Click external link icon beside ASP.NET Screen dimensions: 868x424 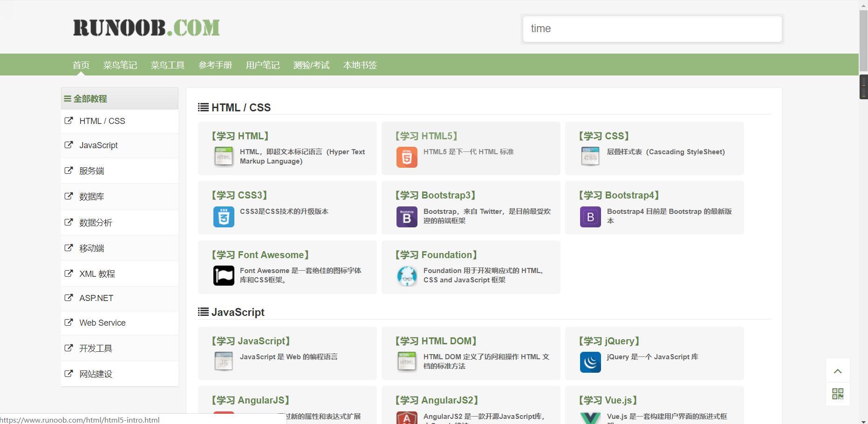point(68,298)
